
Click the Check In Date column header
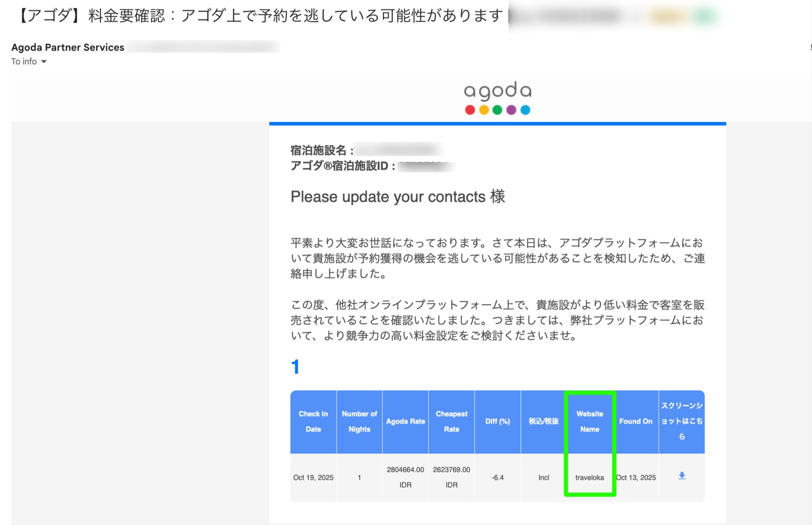tap(313, 421)
